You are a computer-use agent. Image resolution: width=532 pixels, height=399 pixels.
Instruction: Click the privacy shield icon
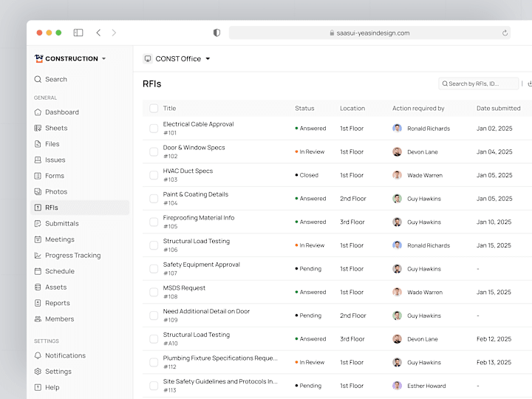(216, 33)
